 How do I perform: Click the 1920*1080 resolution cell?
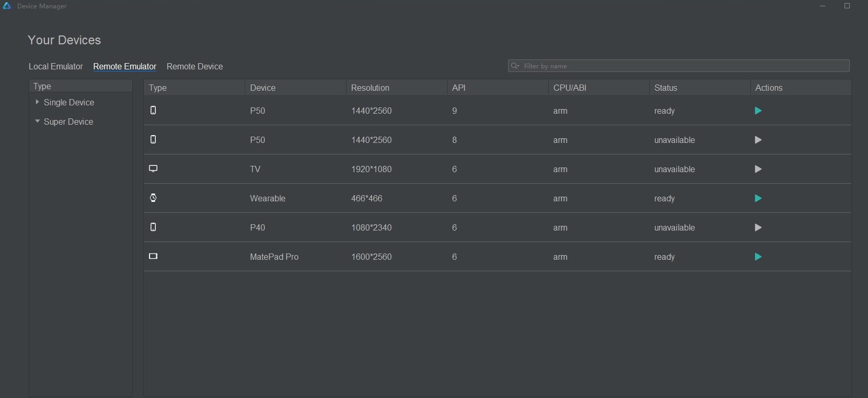point(371,169)
